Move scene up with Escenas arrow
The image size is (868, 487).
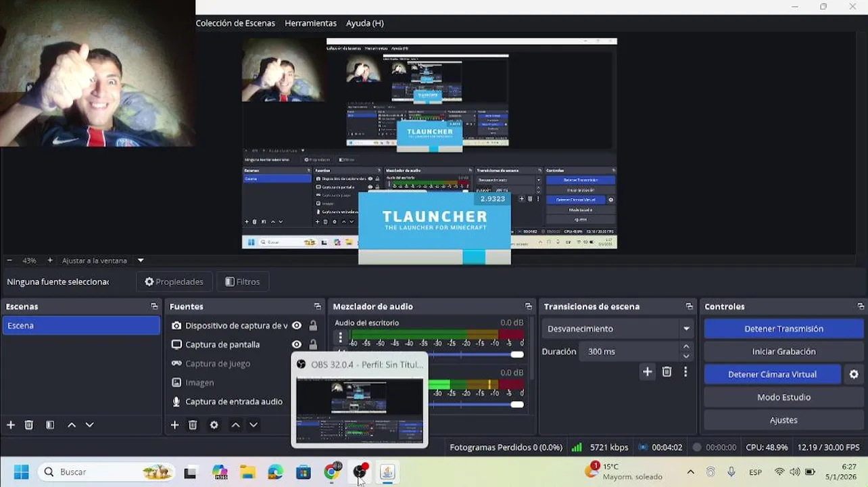71,425
